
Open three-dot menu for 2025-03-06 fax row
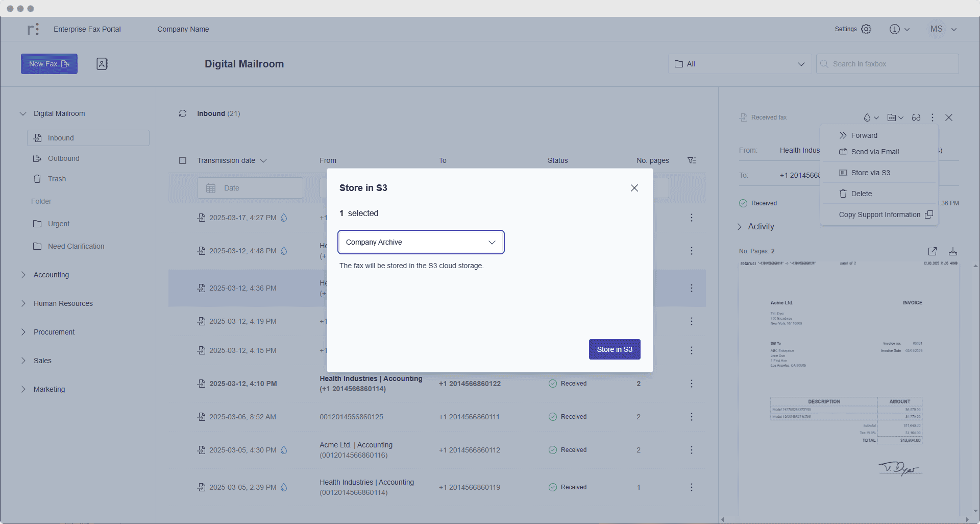click(692, 417)
